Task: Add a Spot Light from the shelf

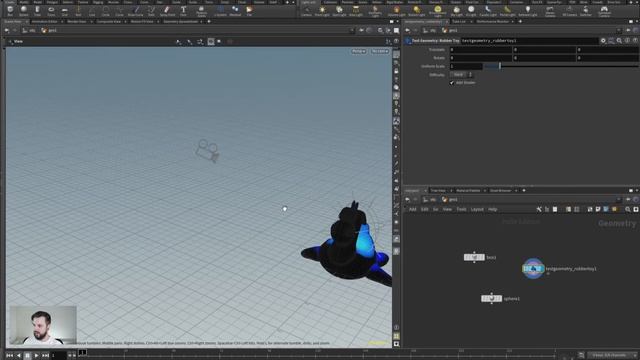Action: (x=339, y=11)
